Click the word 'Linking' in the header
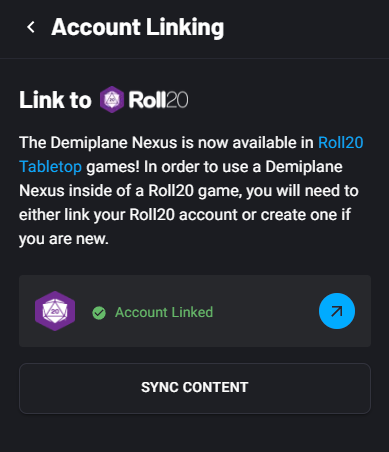 point(185,28)
